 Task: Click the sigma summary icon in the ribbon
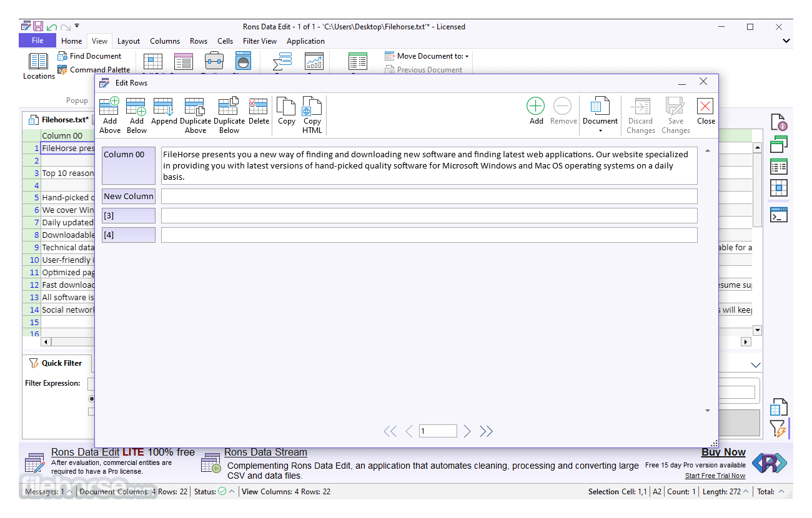[x=282, y=61]
